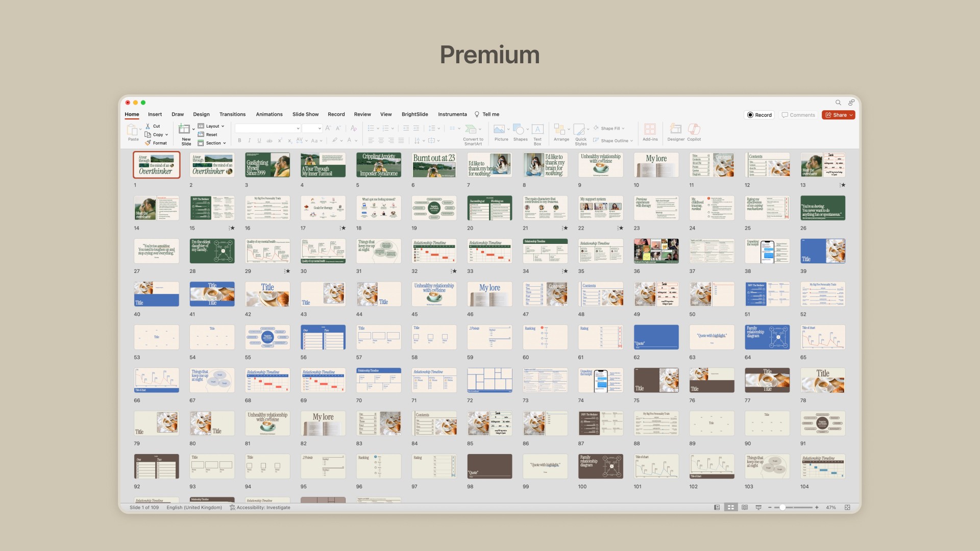Switch to Normal view in status bar
The width and height of the screenshot is (980, 551).
717,508
